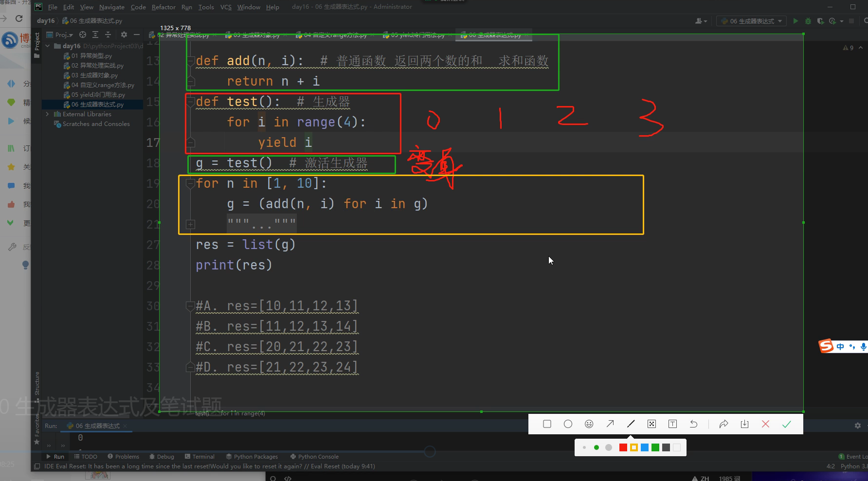Screen dimensions: 868x481
Task: Collapse the day16 project folder
Action: 48,46
